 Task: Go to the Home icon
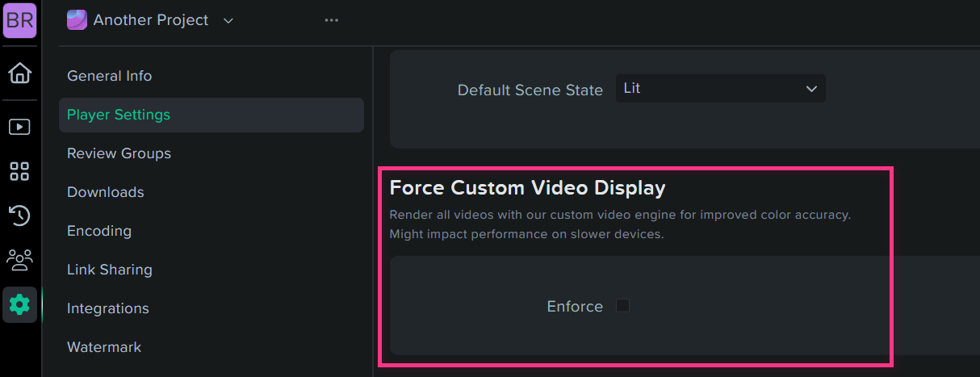(x=19, y=73)
